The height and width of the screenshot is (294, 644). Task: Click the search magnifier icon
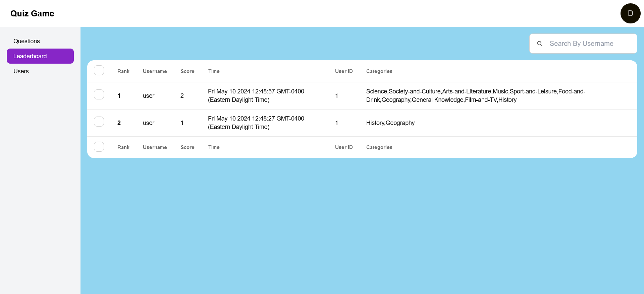[x=539, y=44]
